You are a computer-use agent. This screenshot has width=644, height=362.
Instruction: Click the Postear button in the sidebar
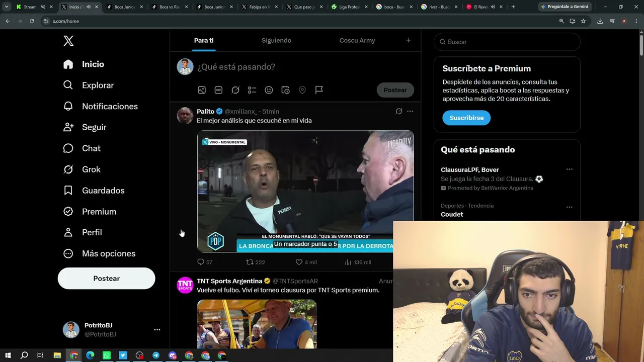[106, 279]
